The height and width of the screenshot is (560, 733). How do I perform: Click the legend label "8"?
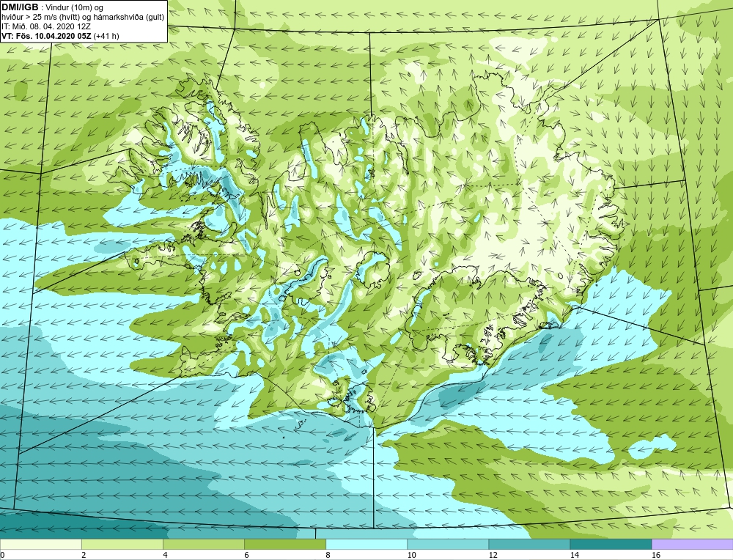click(328, 555)
